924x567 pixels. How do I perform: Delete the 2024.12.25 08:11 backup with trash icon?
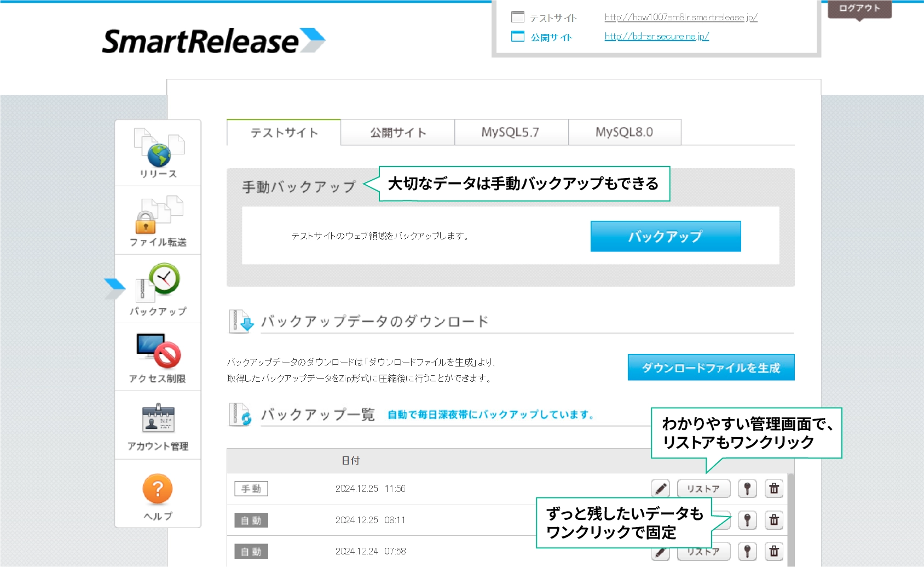click(774, 520)
